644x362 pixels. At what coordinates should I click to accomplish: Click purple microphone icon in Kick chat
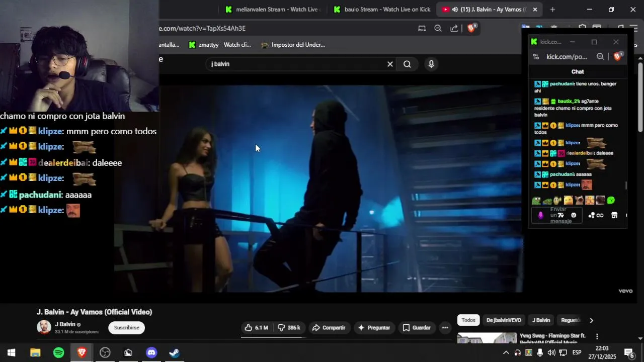tap(541, 215)
